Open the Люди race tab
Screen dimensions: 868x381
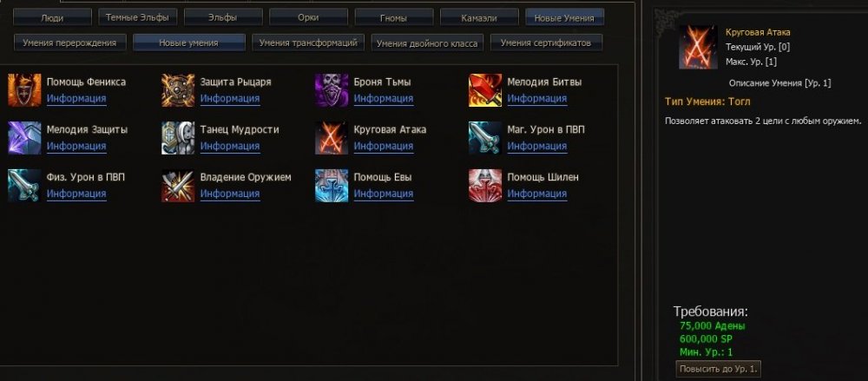pyautogui.click(x=52, y=17)
